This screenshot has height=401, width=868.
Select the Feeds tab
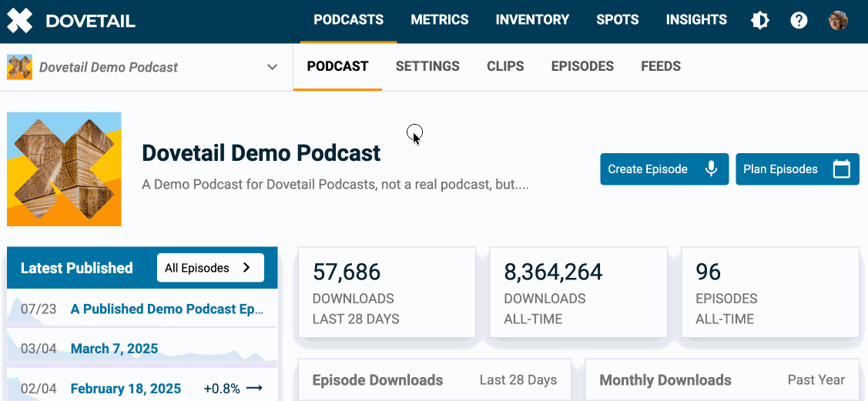point(660,66)
